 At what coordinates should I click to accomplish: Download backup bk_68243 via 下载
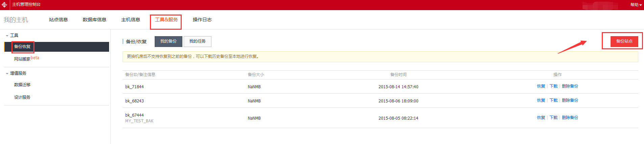point(553,100)
